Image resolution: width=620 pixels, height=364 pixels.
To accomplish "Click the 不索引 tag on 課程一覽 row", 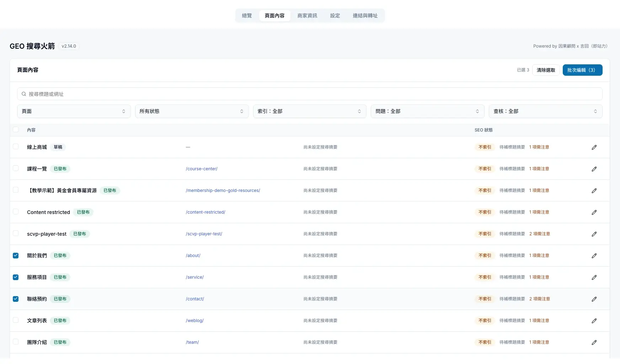I will [485, 169].
